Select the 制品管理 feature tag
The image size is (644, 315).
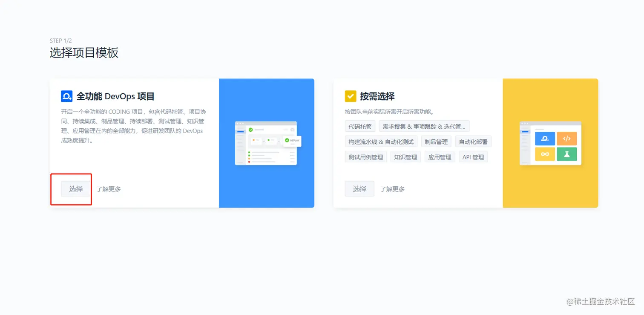click(x=436, y=142)
